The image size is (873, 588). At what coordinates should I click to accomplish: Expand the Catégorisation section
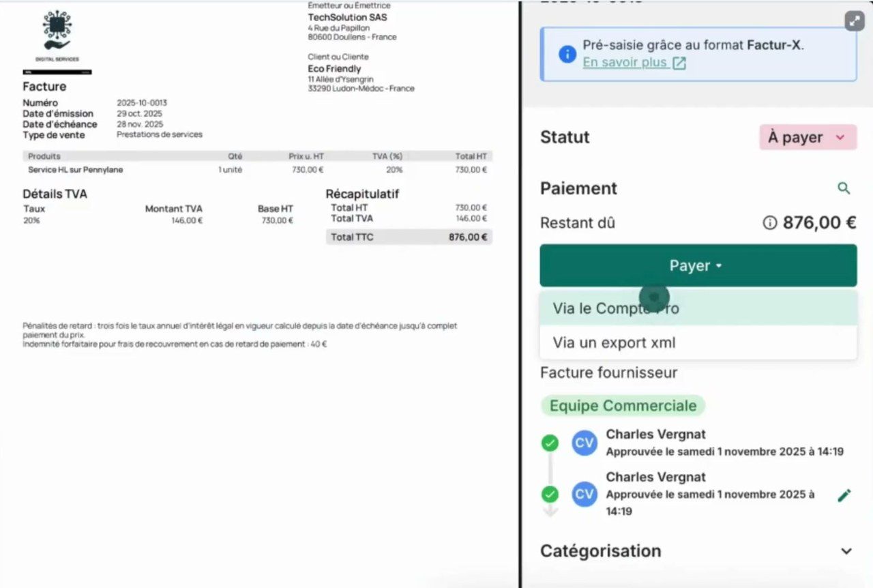click(846, 551)
